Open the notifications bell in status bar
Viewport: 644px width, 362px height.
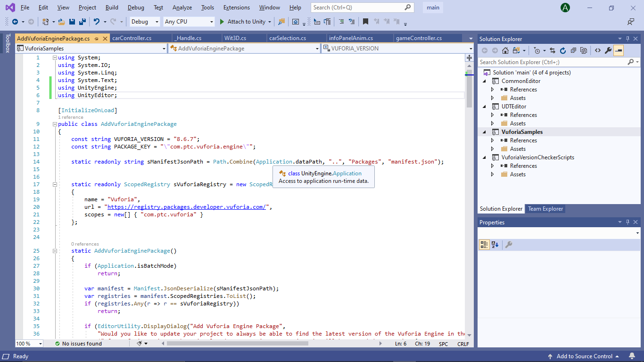[632, 356]
